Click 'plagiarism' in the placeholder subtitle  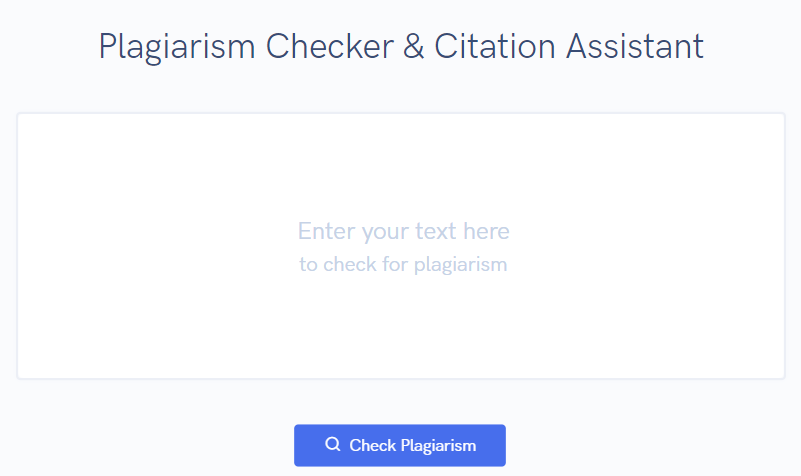click(460, 265)
